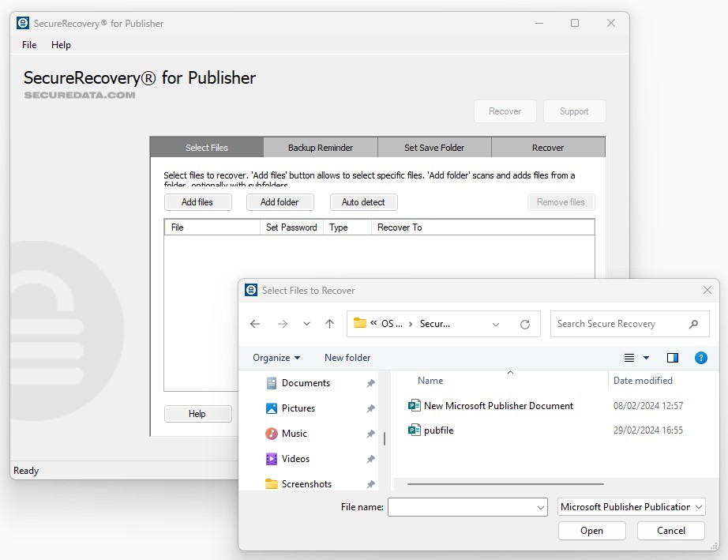Viewport: 728px width, 560px height.
Task: Click the SecureRecovery logo icon in titlebar
Action: pyautogui.click(x=23, y=23)
